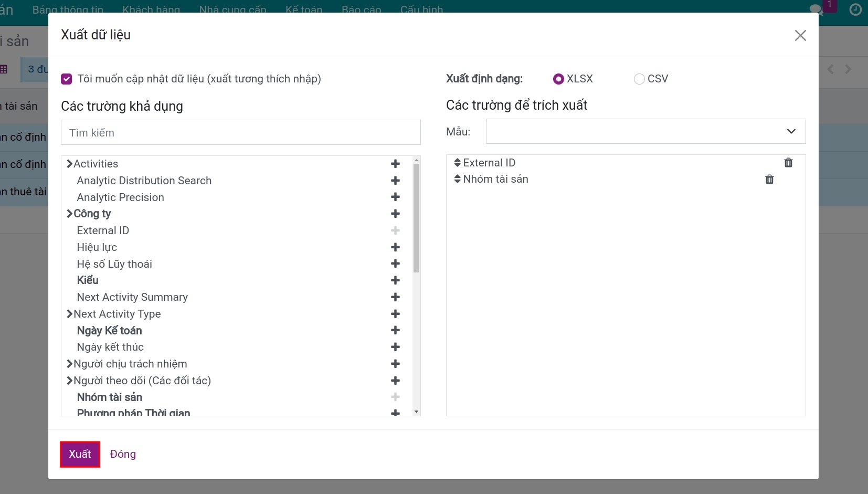
Task: Go to next record arrow
Action: pos(848,69)
